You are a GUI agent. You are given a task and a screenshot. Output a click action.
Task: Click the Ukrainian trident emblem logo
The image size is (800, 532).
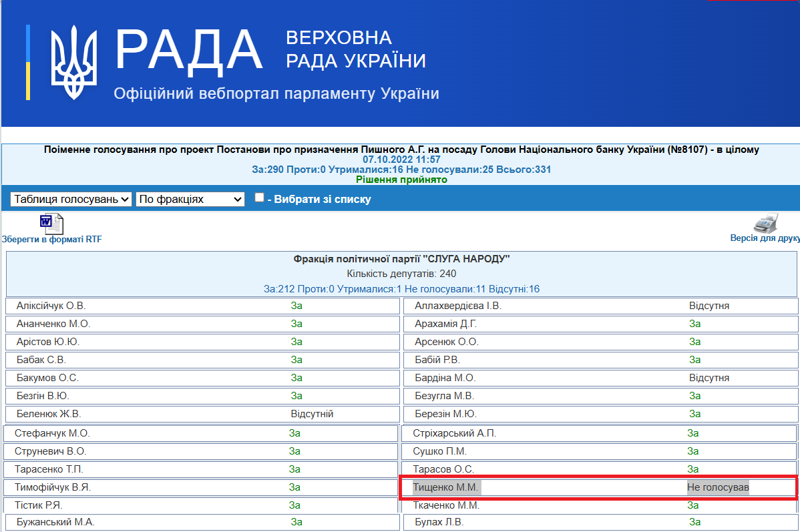pyautogui.click(x=73, y=61)
